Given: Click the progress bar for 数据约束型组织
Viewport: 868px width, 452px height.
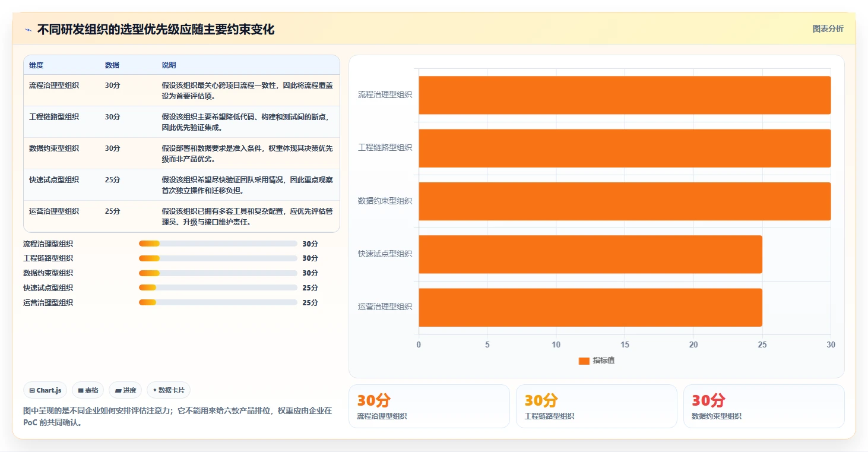Looking at the screenshot, I should [218, 273].
